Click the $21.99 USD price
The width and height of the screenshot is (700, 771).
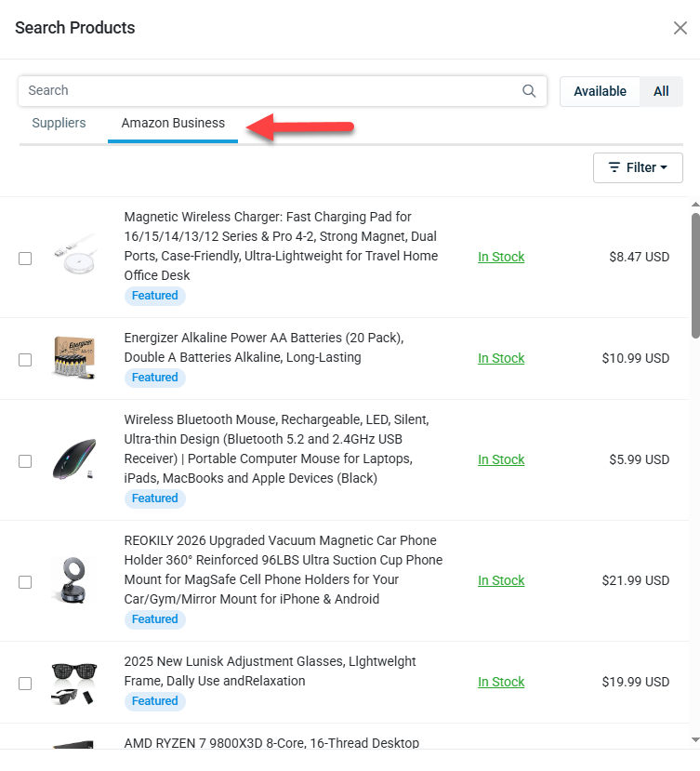click(x=636, y=580)
